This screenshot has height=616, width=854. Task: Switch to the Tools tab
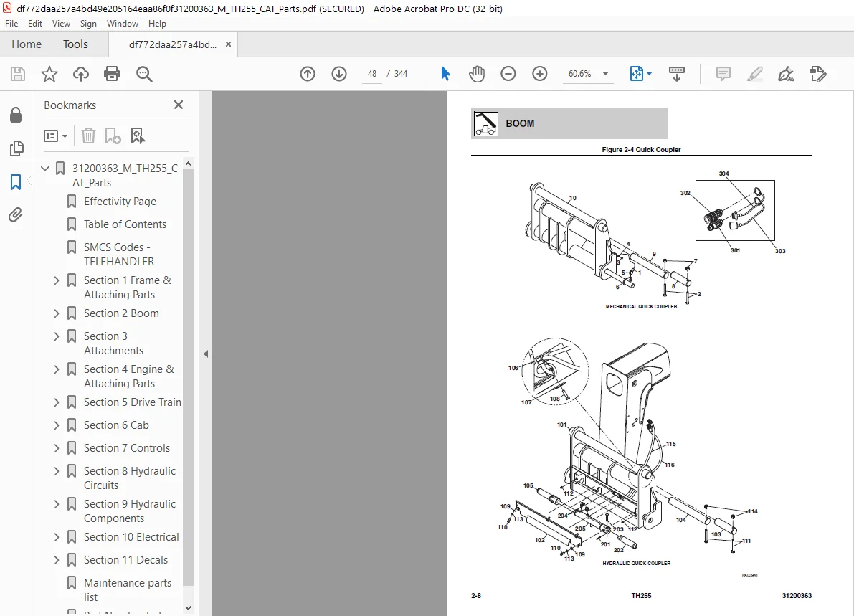(x=75, y=44)
